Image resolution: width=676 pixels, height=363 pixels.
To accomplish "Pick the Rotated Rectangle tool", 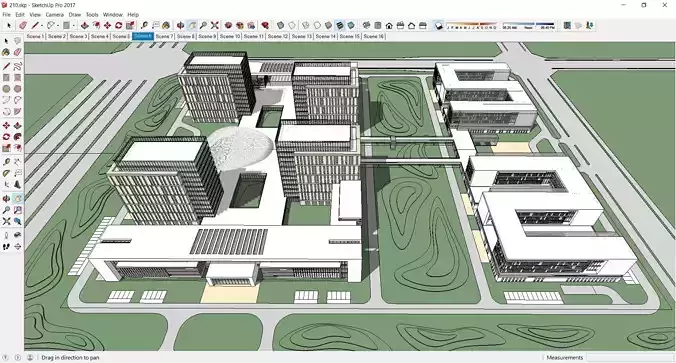I will coord(17,78).
